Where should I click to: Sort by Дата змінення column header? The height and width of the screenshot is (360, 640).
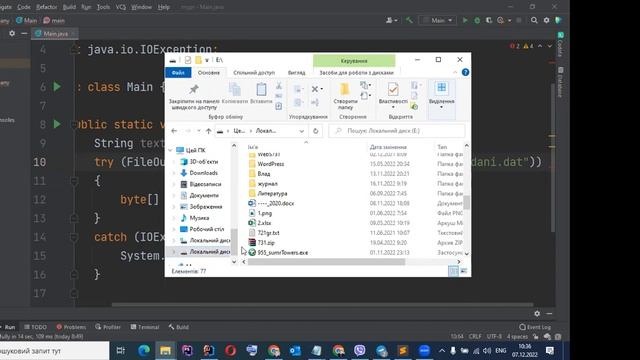[388, 147]
